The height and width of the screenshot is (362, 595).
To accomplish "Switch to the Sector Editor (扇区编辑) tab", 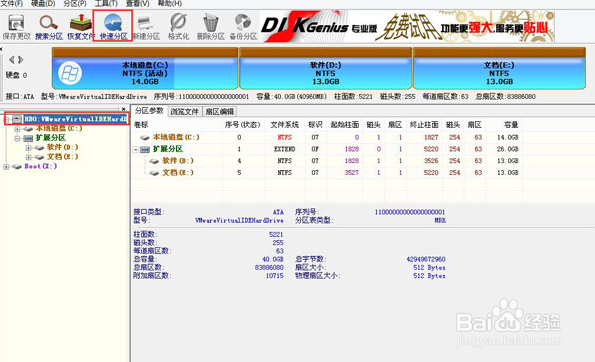I will [x=220, y=112].
